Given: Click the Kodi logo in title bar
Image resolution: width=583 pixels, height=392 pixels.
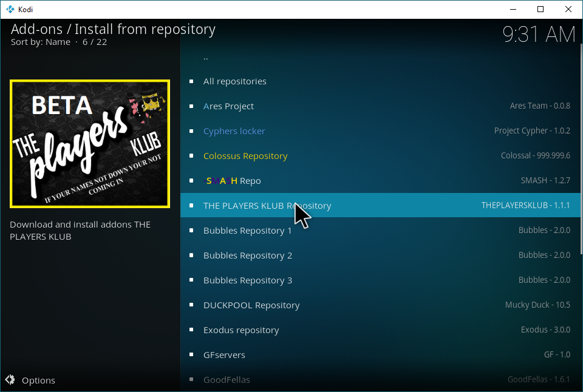Looking at the screenshot, I should click(x=10, y=9).
